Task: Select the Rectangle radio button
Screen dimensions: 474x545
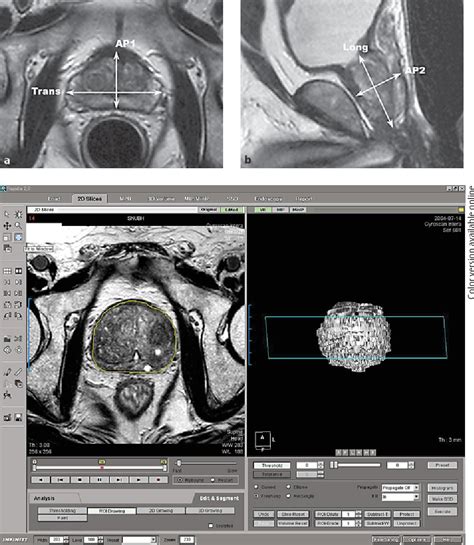Action: [x=288, y=496]
